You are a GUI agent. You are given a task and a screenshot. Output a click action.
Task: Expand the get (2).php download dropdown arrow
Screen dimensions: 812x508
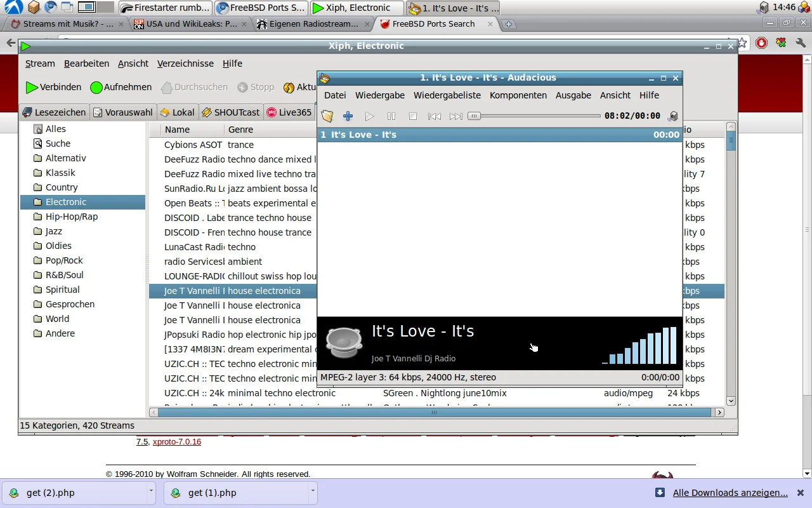click(x=151, y=491)
